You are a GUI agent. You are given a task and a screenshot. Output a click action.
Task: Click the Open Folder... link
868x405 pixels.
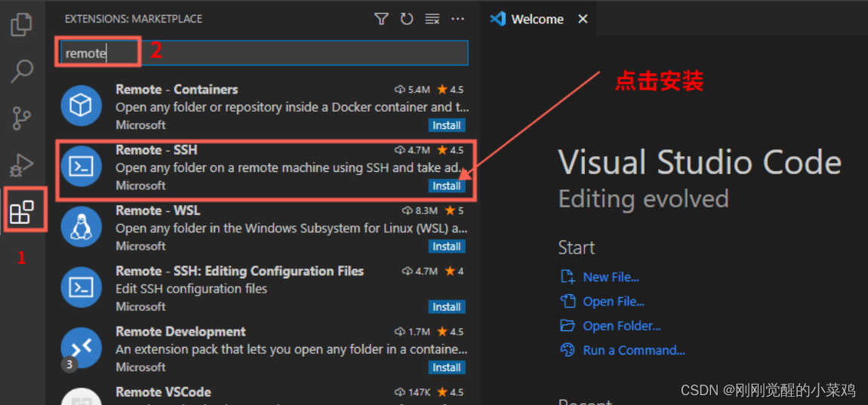[x=622, y=326]
